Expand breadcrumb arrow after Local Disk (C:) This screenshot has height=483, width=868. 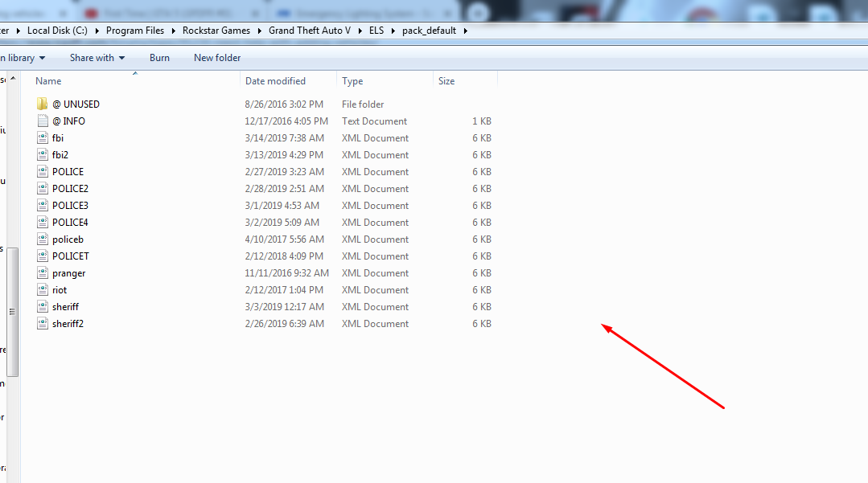point(97,31)
